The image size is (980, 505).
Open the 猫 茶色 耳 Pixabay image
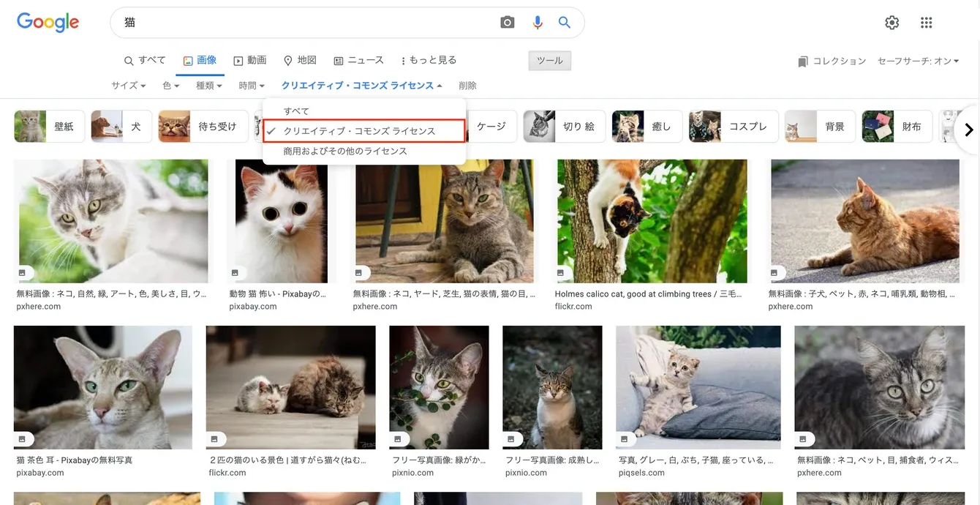[103, 388]
